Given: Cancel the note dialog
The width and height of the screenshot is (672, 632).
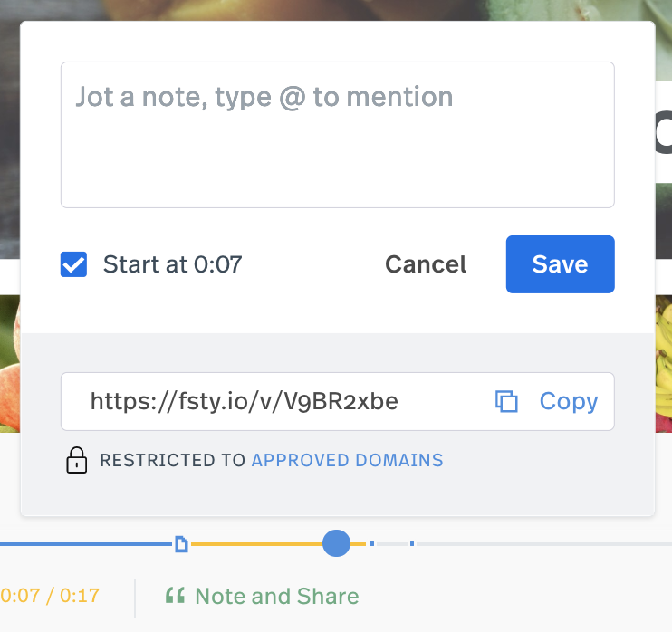Looking at the screenshot, I should point(426,264).
